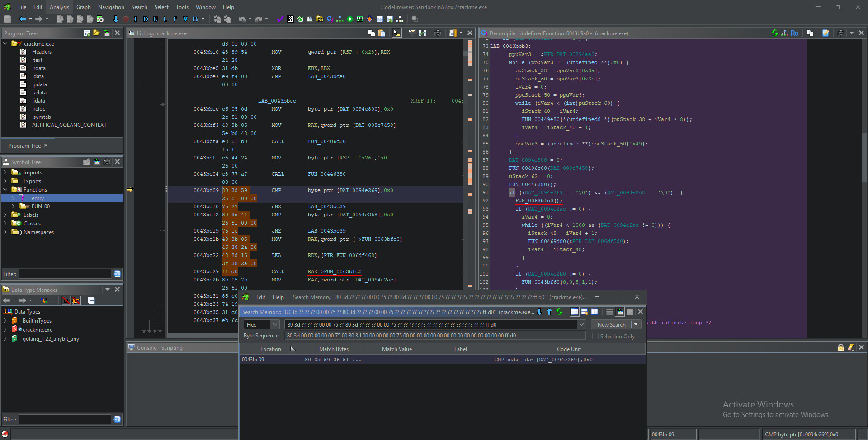Click the 'D' data navigation icon
The height and width of the screenshot is (440, 868).
[x=146, y=19]
